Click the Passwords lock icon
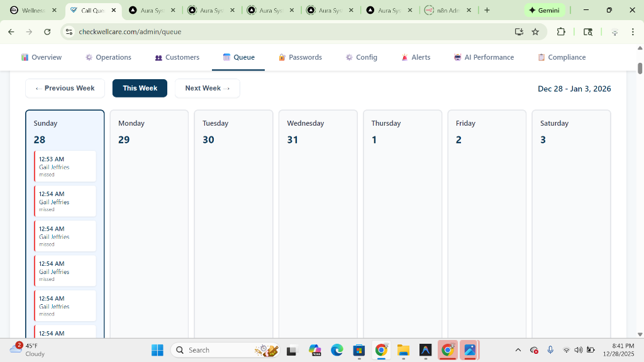This screenshot has height=362, width=644. [281, 57]
